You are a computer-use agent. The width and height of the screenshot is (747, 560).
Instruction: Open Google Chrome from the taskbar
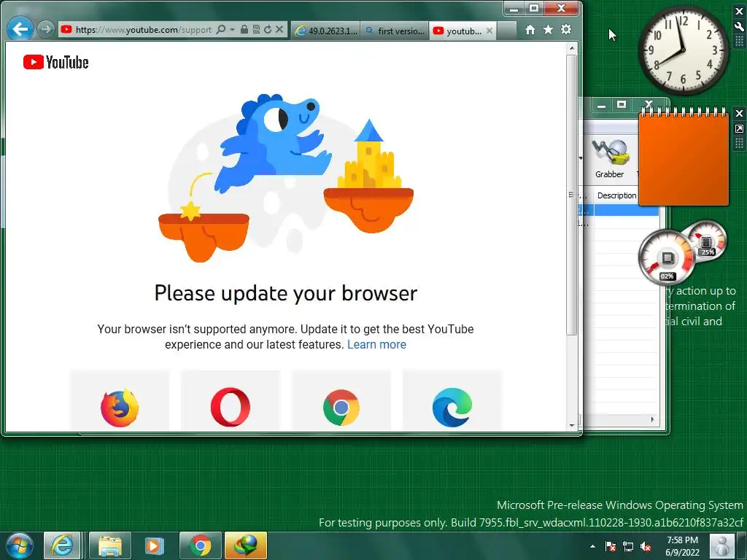click(x=200, y=545)
